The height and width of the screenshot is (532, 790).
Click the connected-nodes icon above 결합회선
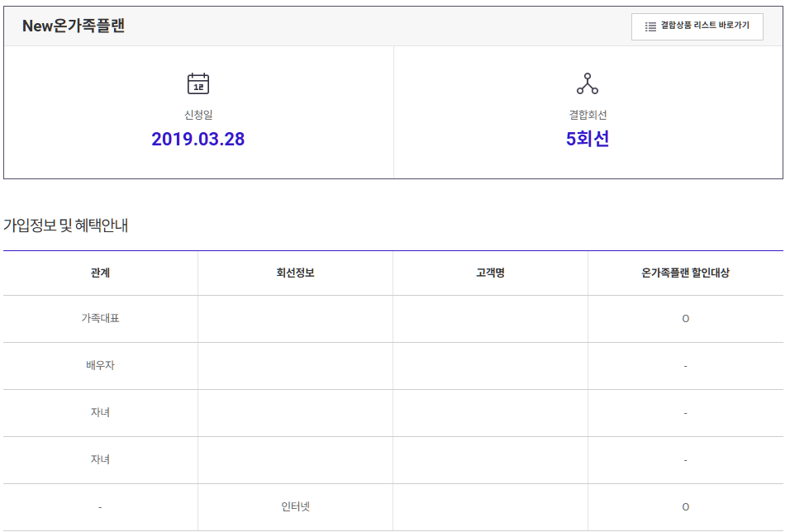[587, 83]
